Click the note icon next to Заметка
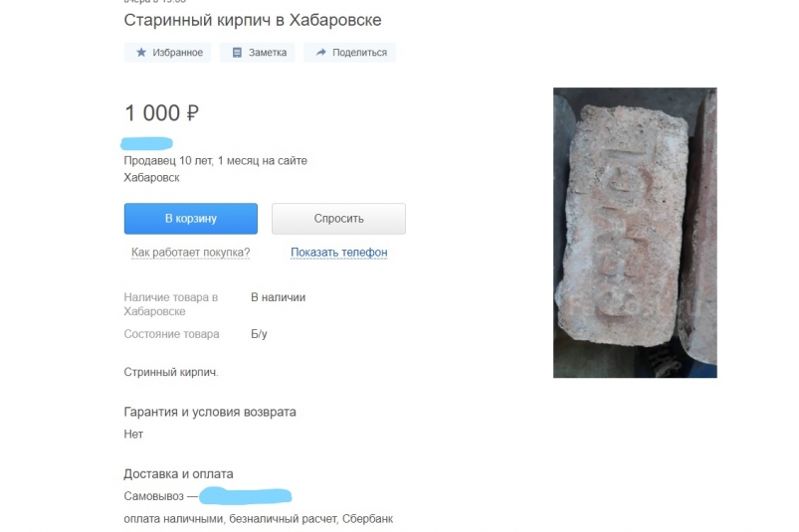799x532 pixels. (237, 53)
